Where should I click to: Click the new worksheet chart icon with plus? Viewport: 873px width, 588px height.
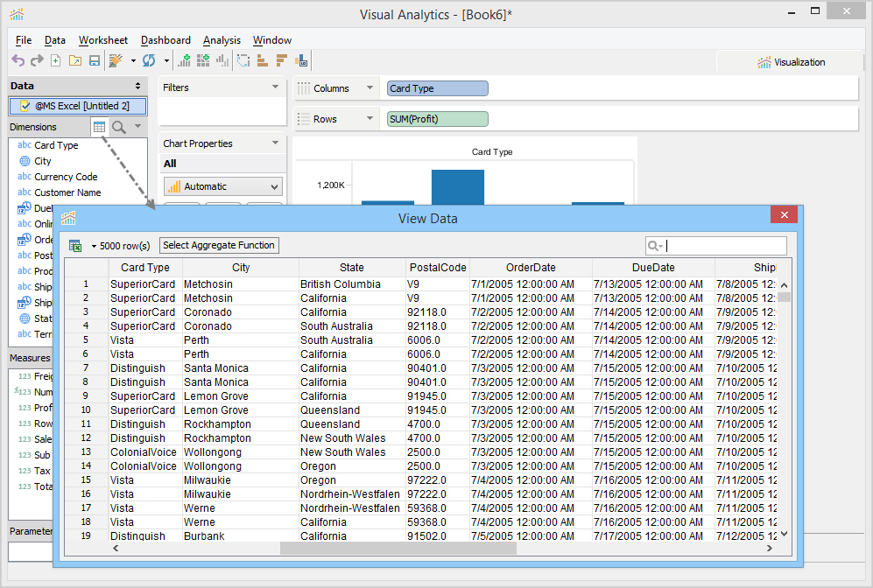pos(184,60)
